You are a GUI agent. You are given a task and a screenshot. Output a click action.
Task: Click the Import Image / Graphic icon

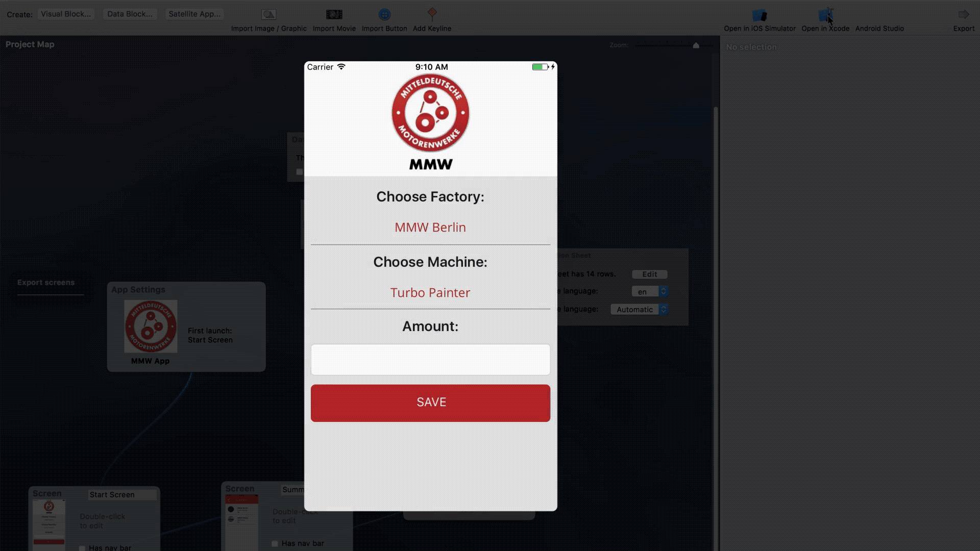268,14
